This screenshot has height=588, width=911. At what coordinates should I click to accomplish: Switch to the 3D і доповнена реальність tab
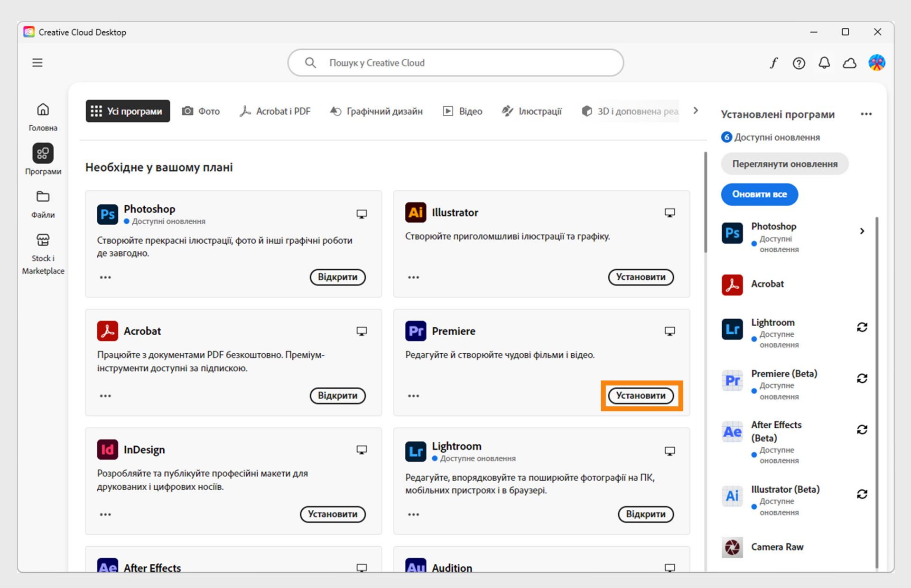tap(630, 111)
